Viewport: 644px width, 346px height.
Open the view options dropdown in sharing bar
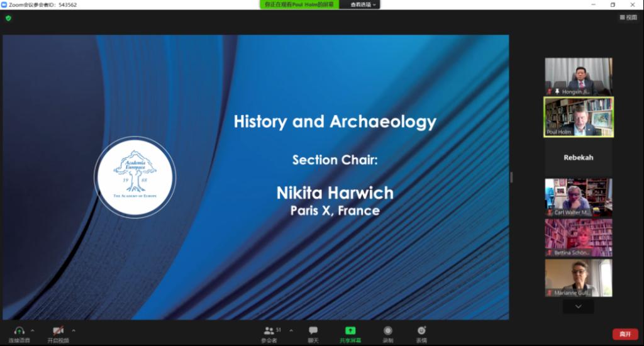tap(364, 4)
